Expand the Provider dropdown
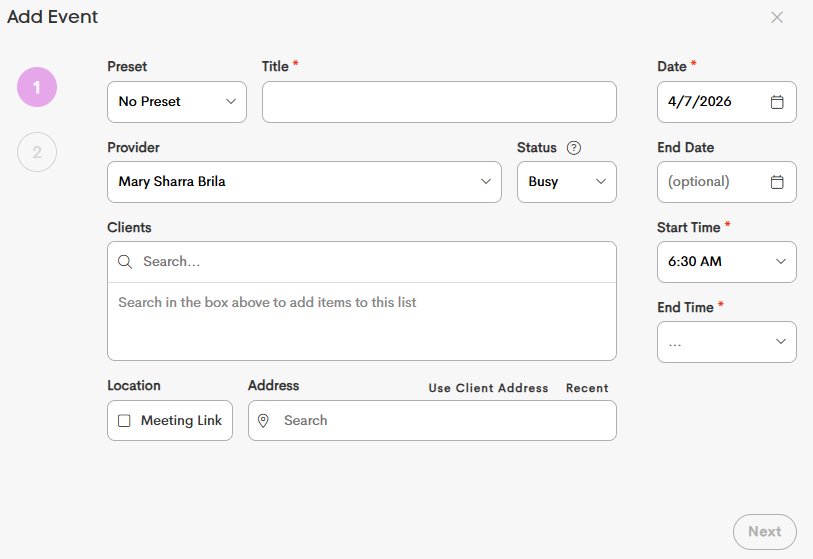813x559 pixels. click(304, 182)
